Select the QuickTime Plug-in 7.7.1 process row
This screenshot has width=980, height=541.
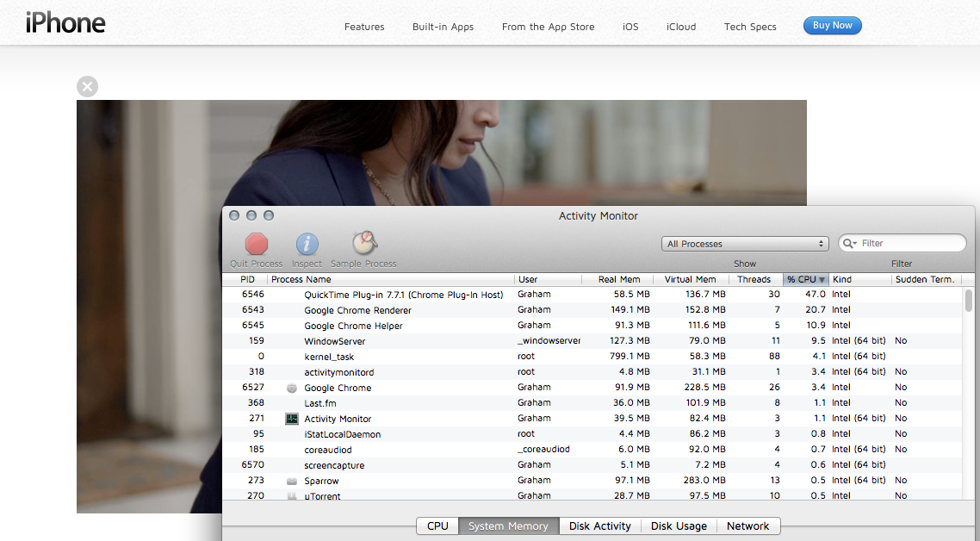[592, 294]
